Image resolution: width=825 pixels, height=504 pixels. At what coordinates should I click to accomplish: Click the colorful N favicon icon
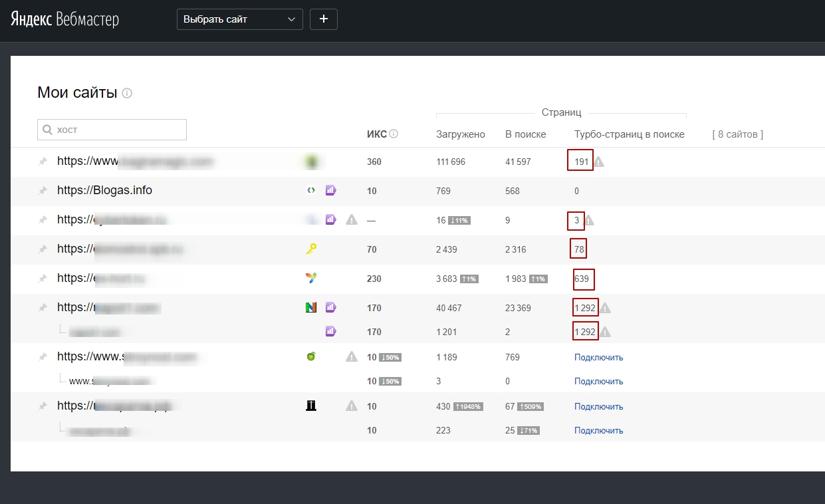tap(310, 307)
